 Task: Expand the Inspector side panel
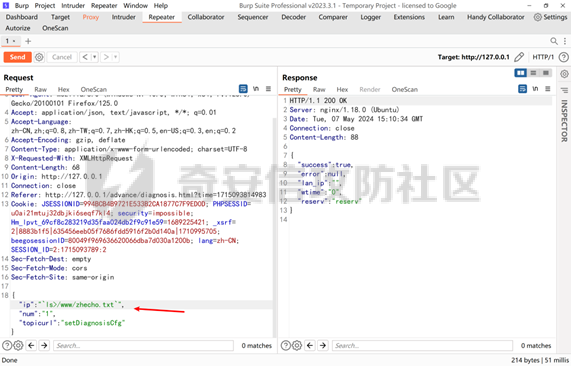coord(564,120)
